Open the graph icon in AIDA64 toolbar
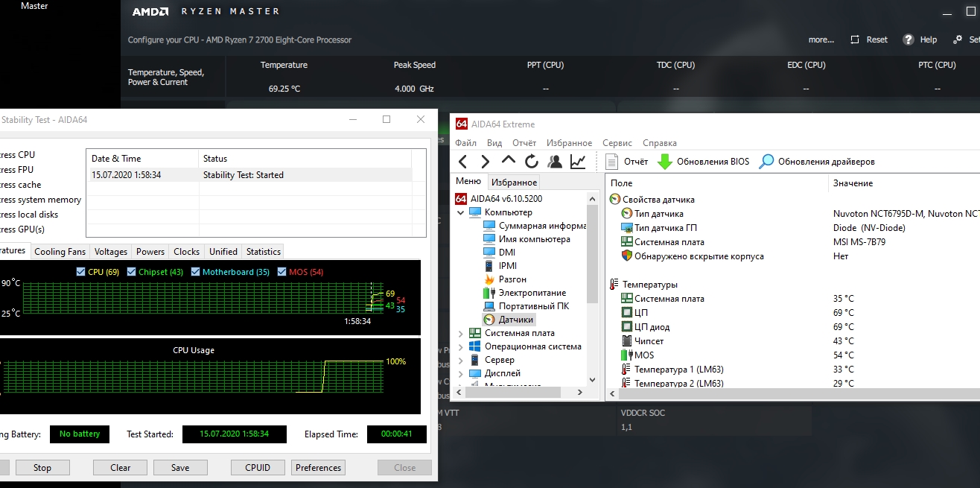 578,162
